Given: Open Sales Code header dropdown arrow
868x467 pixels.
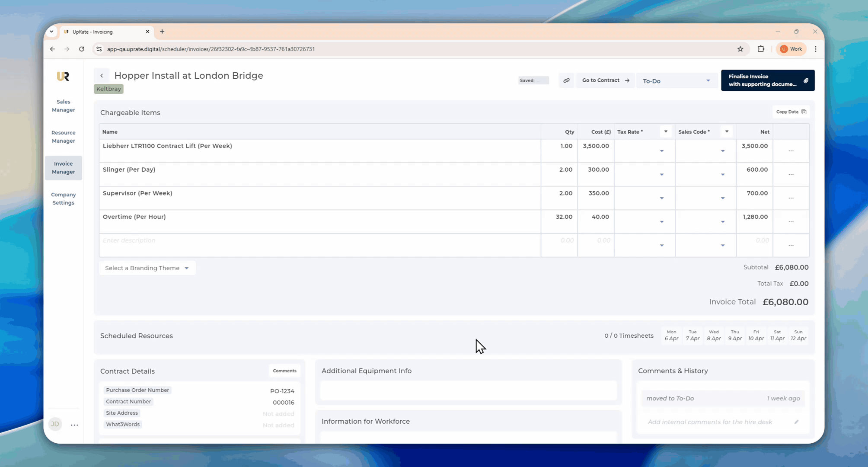Looking at the screenshot, I should coord(727,131).
